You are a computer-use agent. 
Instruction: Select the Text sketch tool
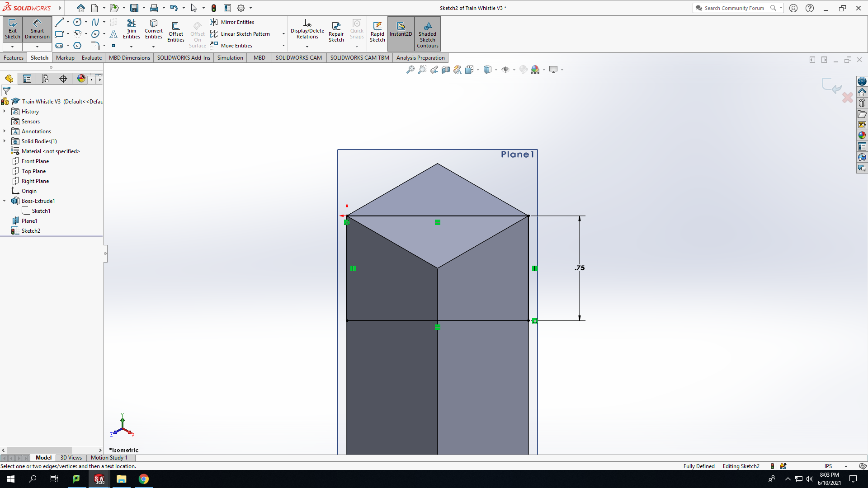(113, 34)
